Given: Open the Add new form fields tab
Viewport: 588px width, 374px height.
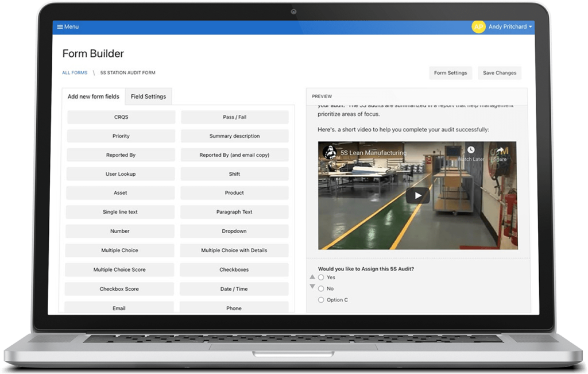Looking at the screenshot, I should (x=94, y=97).
